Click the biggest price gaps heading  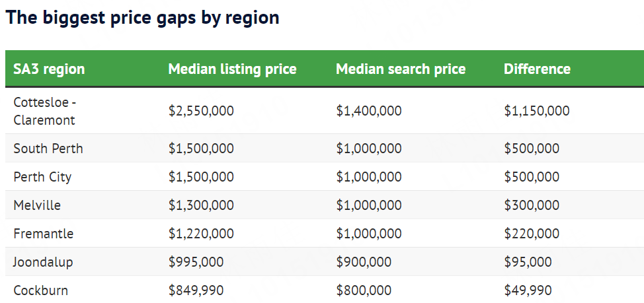point(142,18)
